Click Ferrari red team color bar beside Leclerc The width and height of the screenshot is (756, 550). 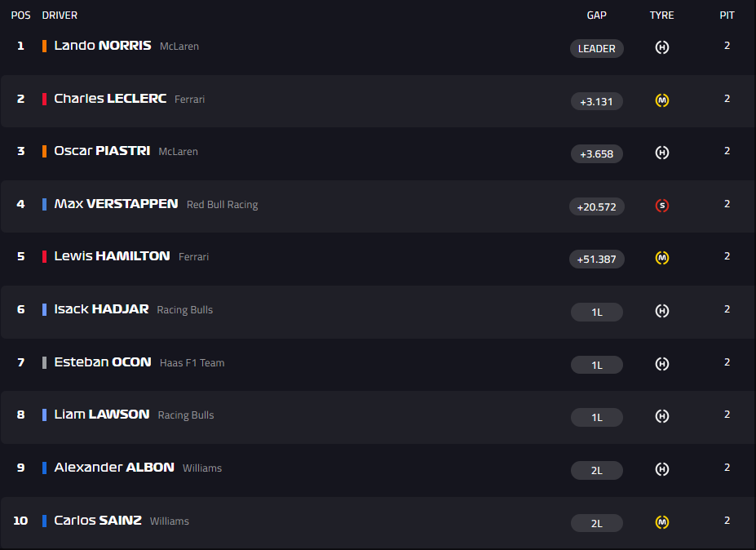(x=45, y=99)
